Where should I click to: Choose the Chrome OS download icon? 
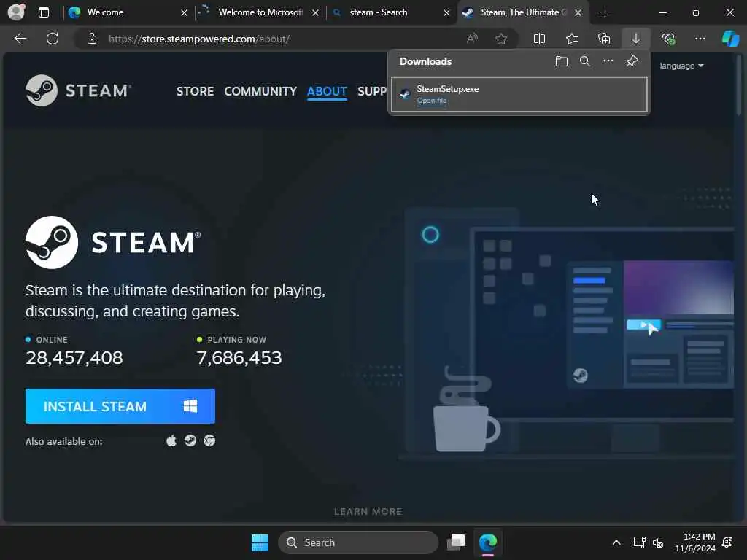[x=209, y=441]
